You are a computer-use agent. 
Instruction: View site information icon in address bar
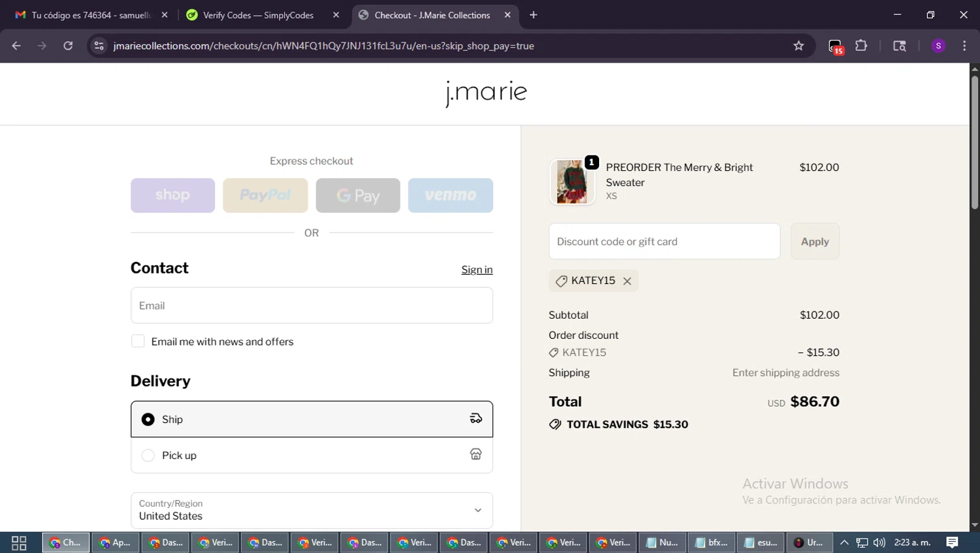[99, 46]
